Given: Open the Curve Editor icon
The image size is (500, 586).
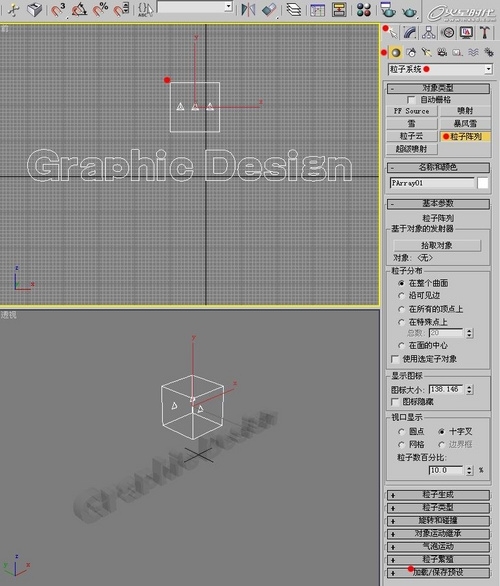Looking at the screenshot, I should [x=317, y=9].
